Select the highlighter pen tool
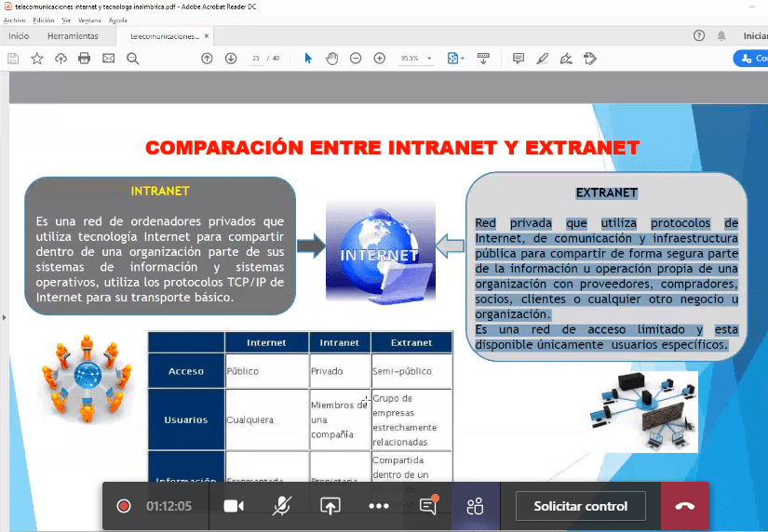 pyautogui.click(x=543, y=58)
